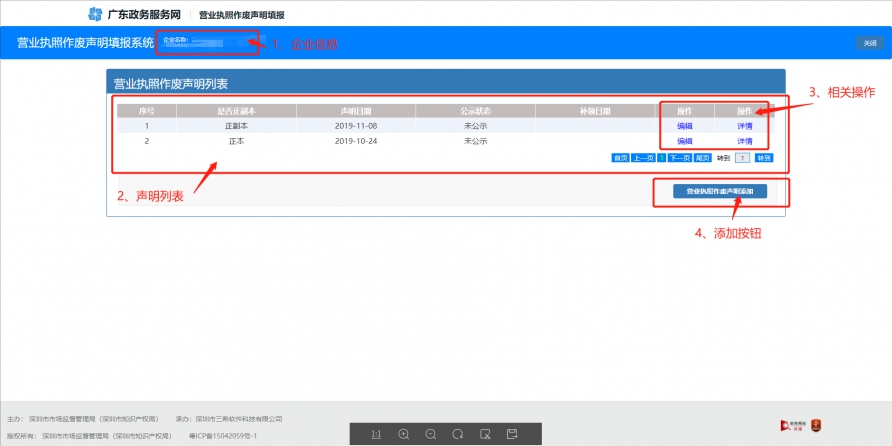Click the 上一页 pagination button
This screenshot has width=892, height=446.
click(x=642, y=158)
